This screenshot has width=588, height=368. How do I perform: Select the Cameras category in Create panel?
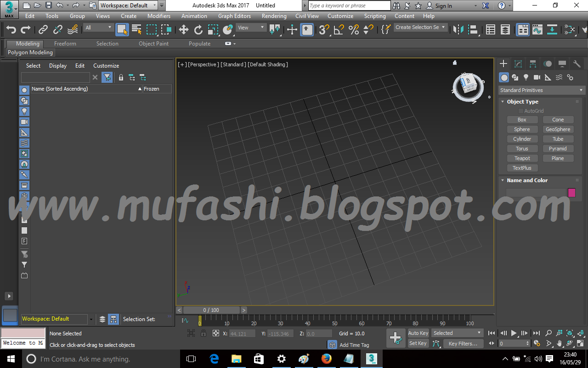point(537,77)
